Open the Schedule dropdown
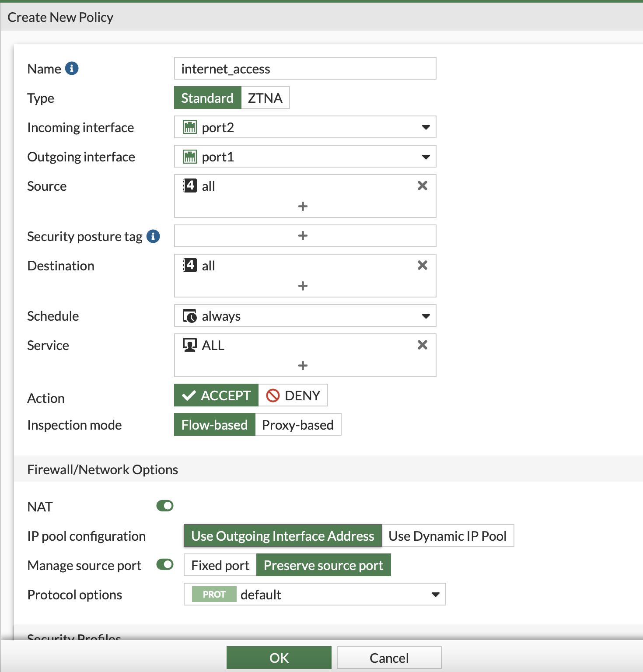The width and height of the screenshot is (643, 672). (305, 315)
